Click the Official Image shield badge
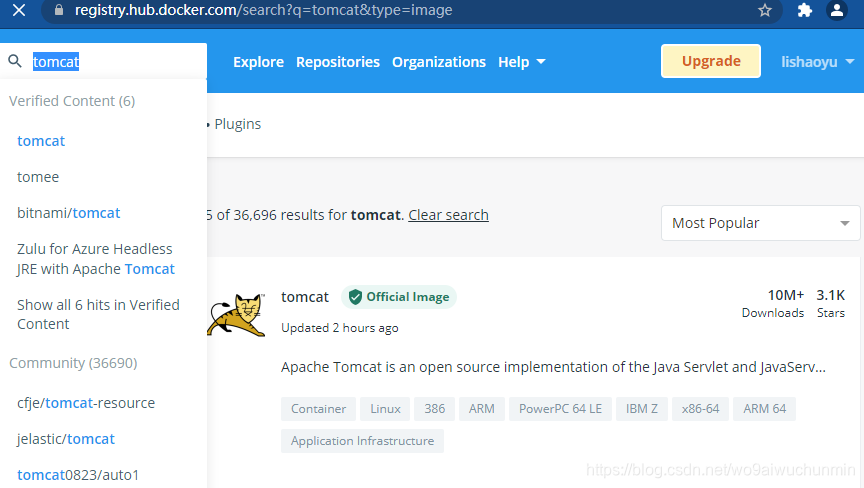Image resolution: width=864 pixels, height=488 pixels. (399, 297)
